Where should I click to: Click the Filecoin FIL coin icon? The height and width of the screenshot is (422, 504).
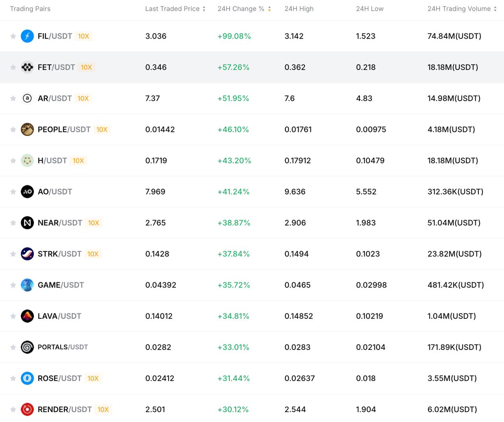point(27,36)
